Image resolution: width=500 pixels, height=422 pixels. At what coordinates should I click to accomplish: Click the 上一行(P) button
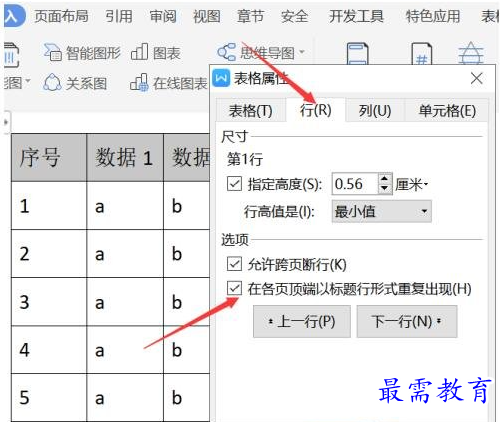click(302, 322)
